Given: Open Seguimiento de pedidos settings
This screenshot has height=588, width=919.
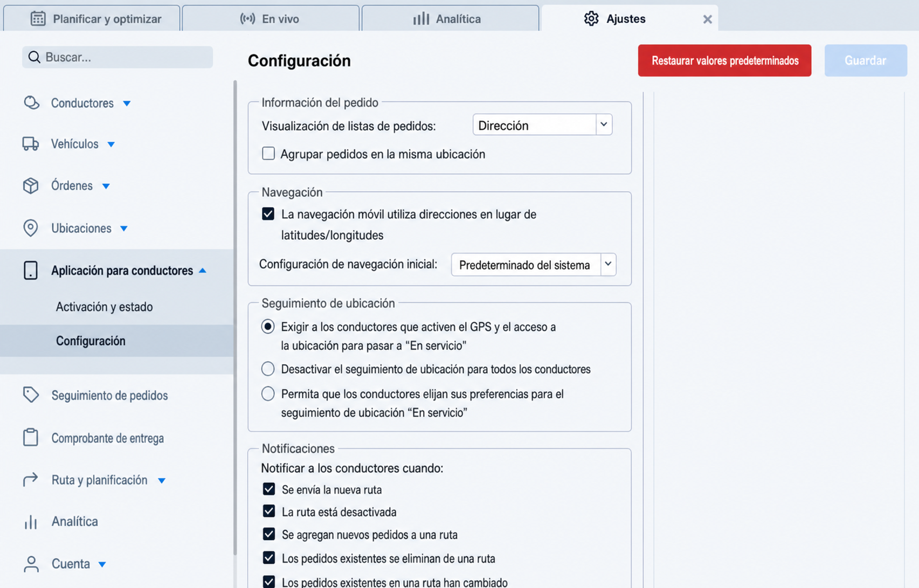Looking at the screenshot, I should (x=109, y=395).
